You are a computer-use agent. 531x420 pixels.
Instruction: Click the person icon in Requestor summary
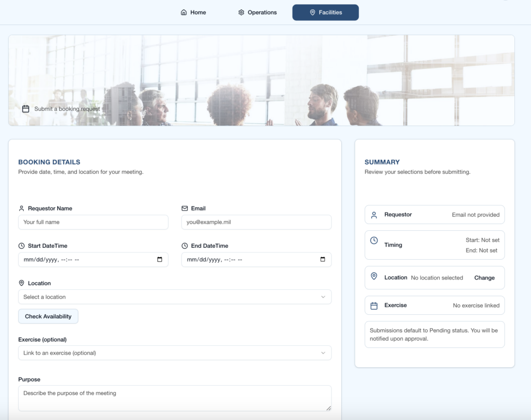pos(374,215)
